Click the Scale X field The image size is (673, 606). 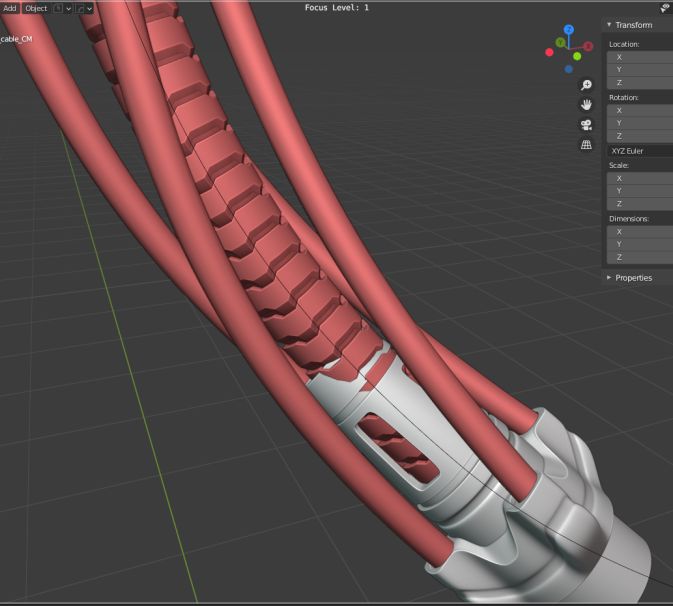click(640, 178)
